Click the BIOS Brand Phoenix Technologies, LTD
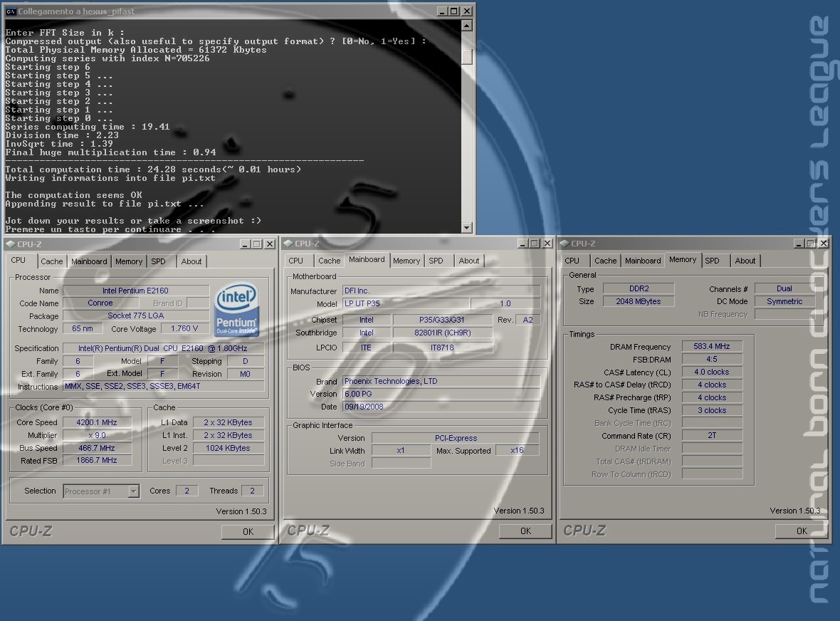 click(x=441, y=381)
